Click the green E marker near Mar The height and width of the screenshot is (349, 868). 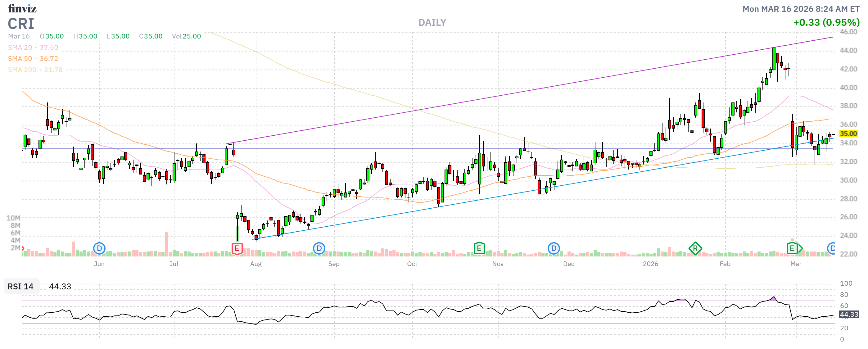coord(792,249)
